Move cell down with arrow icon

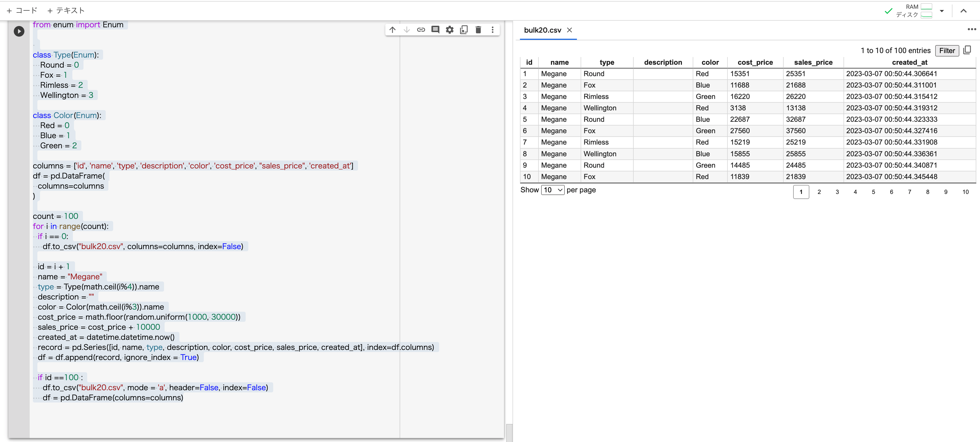coord(407,30)
